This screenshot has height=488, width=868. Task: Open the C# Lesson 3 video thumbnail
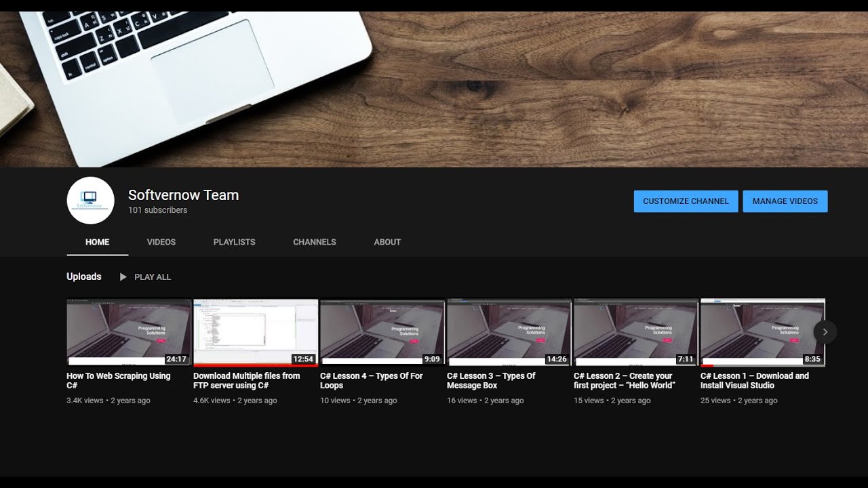tap(509, 332)
